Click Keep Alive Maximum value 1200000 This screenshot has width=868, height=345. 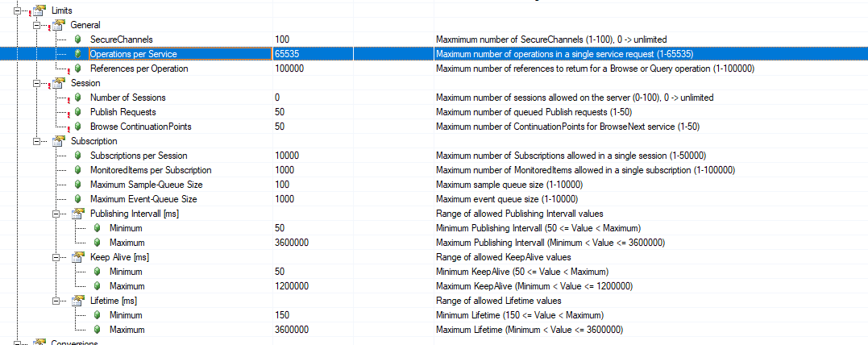(291, 285)
